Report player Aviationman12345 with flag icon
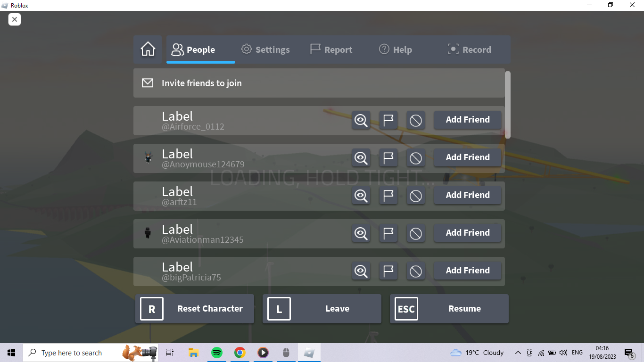This screenshot has height=362, width=644. [388, 233]
